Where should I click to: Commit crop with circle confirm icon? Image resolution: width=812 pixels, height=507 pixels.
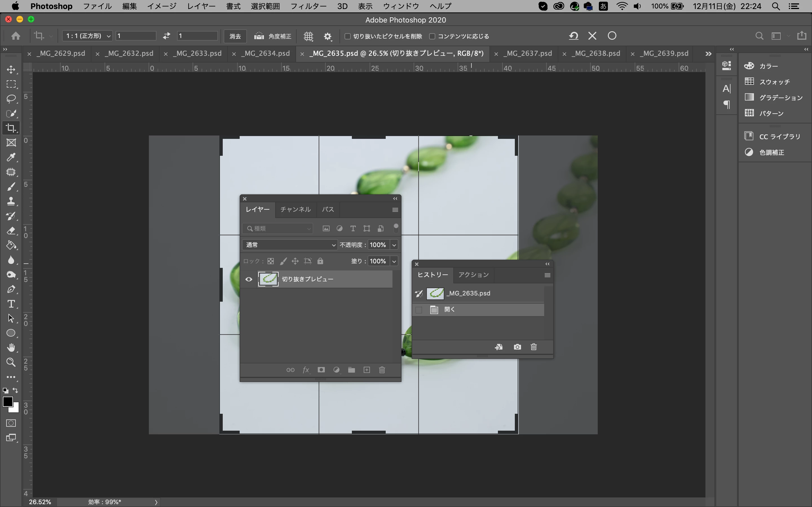pos(612,36)
